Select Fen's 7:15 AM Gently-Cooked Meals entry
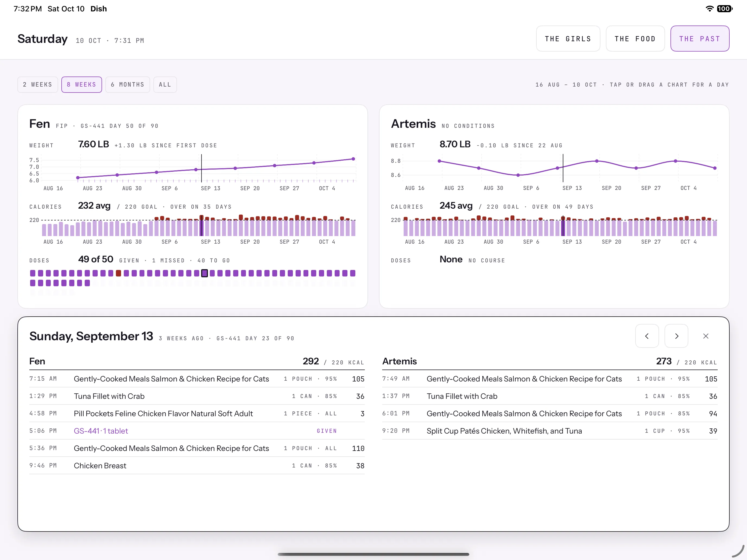 (197, 379)
